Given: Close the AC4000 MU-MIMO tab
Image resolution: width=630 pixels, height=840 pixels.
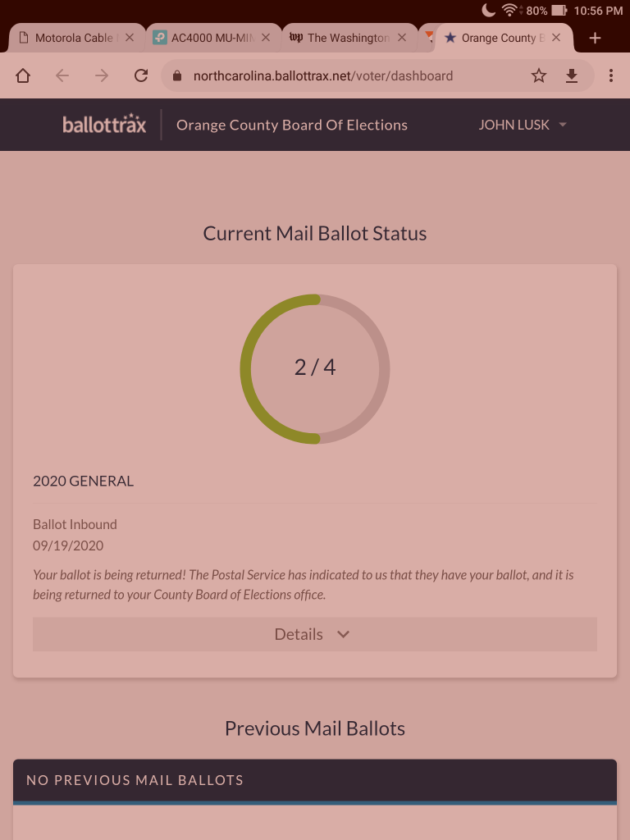Looking at the screenshot, I should click(266, 38).
